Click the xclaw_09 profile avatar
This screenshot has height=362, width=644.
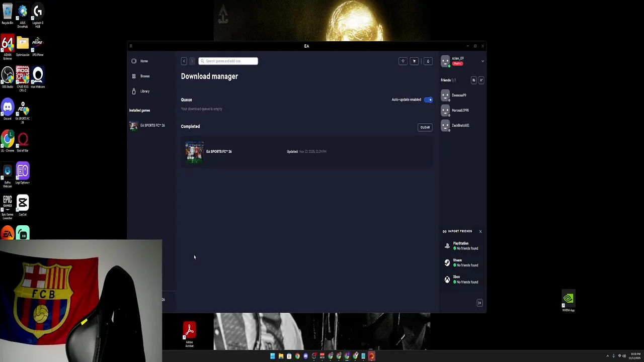[x=445, y=61]
